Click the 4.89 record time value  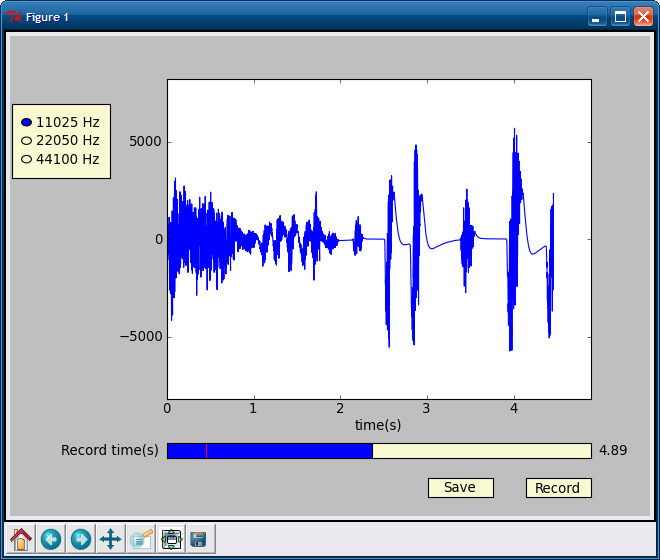click(613, 451)
